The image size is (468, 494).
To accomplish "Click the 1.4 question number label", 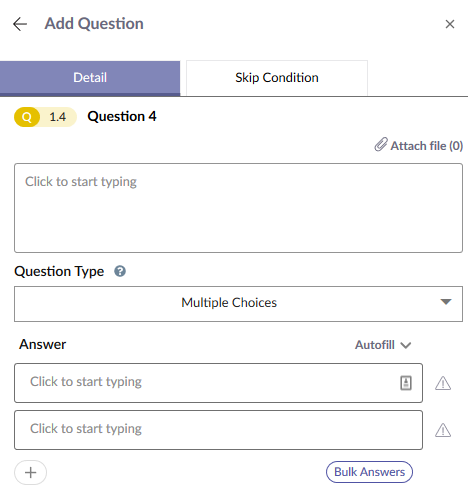I will [58, 117].
